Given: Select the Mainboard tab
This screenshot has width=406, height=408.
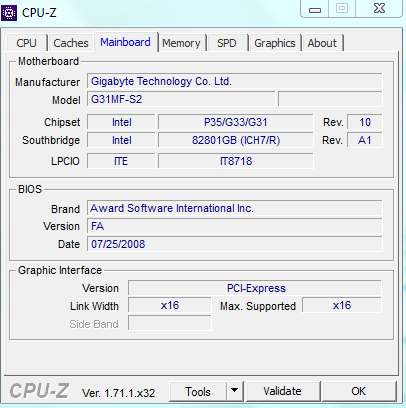Looking at the screenshot, I should point(126,42).
